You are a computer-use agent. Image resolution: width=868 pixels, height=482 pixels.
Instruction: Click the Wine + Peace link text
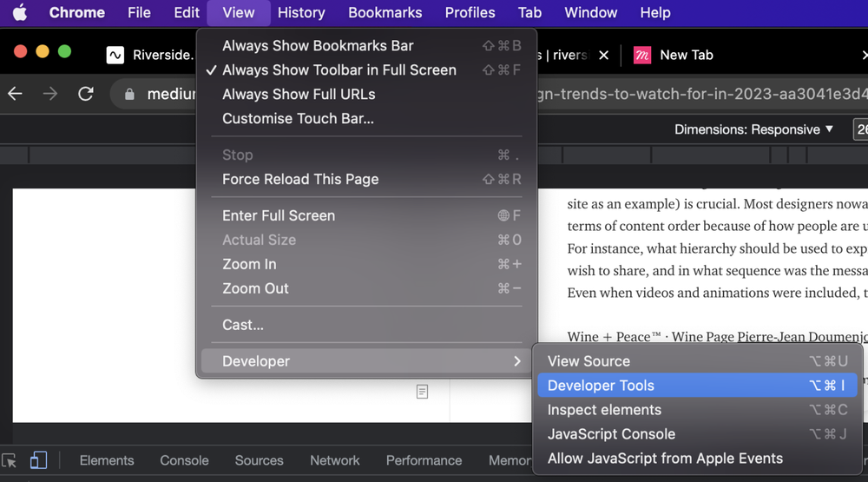(x=615, y=337)
